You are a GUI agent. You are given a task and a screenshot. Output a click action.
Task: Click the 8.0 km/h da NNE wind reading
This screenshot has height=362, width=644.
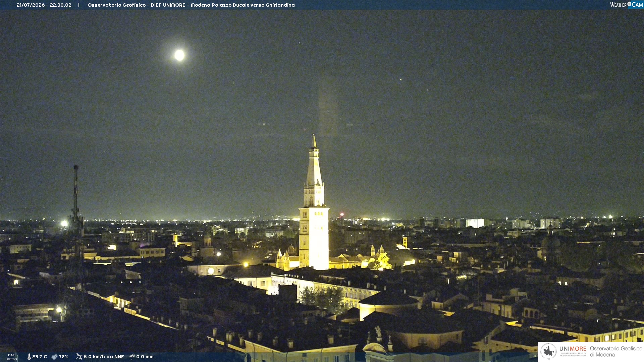coord(104,357)
